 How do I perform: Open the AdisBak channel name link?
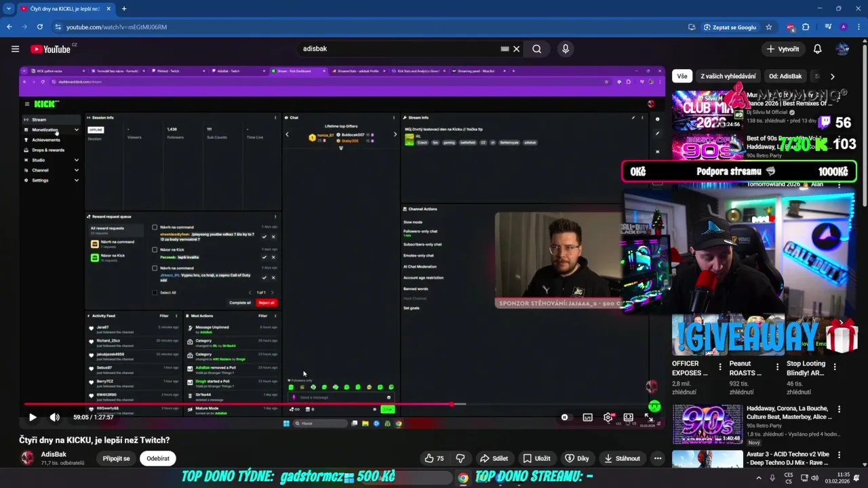(54, 454)
